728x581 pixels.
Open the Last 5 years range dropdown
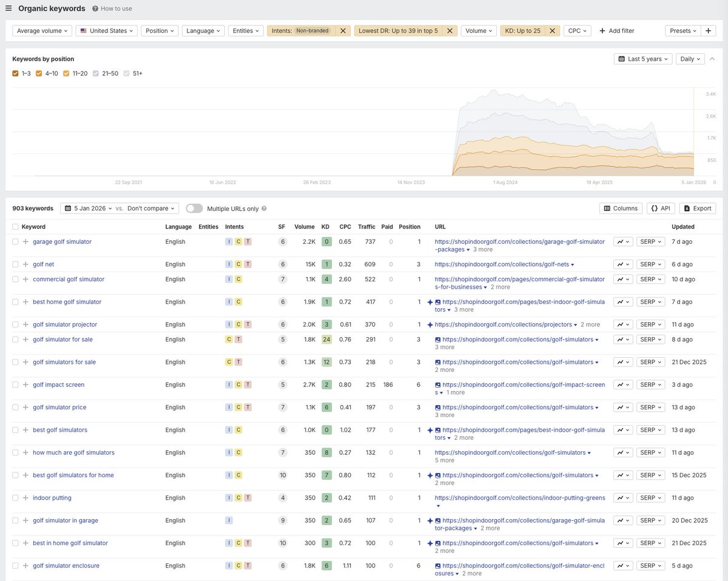(x=643, y=59)
